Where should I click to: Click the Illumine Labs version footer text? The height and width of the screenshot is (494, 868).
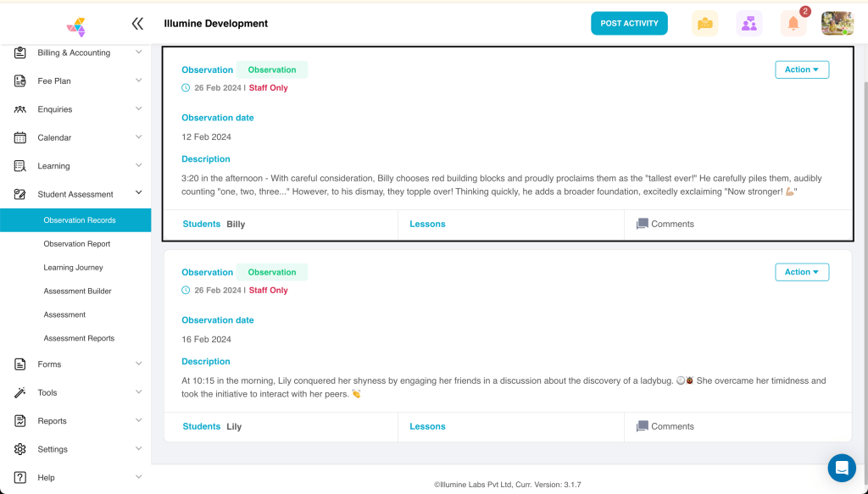click(508, 485)
